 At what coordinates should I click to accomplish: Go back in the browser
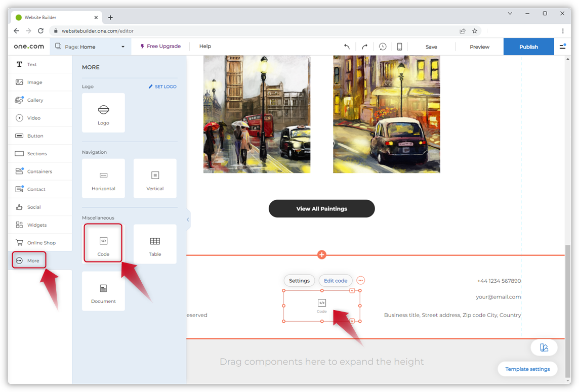tap(16, 31)
